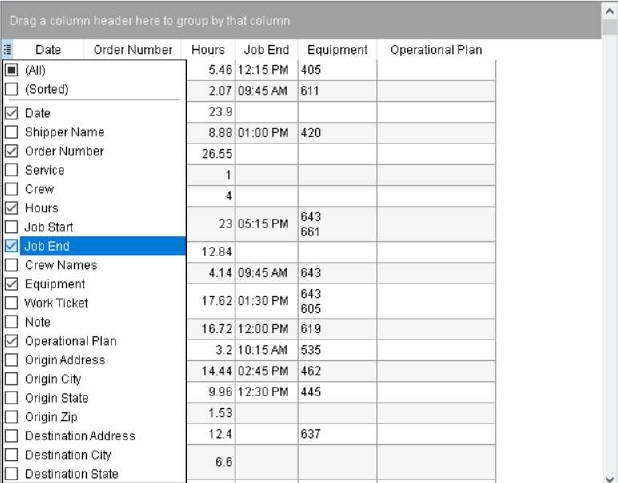Viewport: 618px width, 483px height.
Task: Click the Operational Plan column header
Action: pyautogui.click(x=436, y=50)
